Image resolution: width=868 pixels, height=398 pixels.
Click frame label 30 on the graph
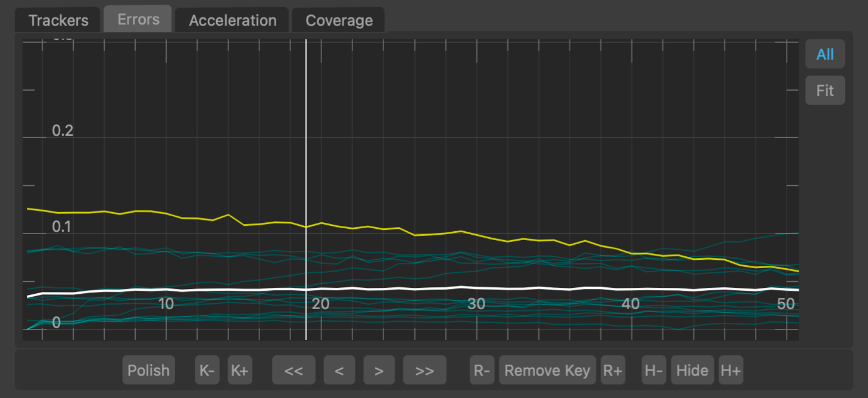(x=476, y=304)
